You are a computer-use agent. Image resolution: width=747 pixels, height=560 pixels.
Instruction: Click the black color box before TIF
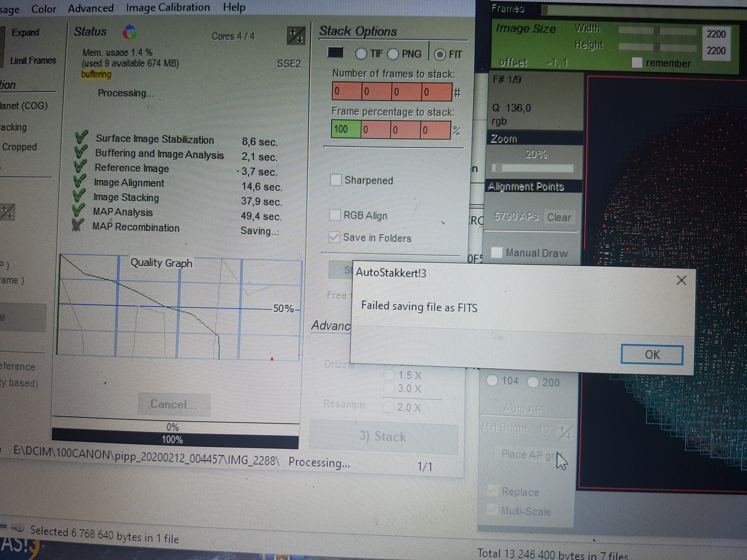335,53
